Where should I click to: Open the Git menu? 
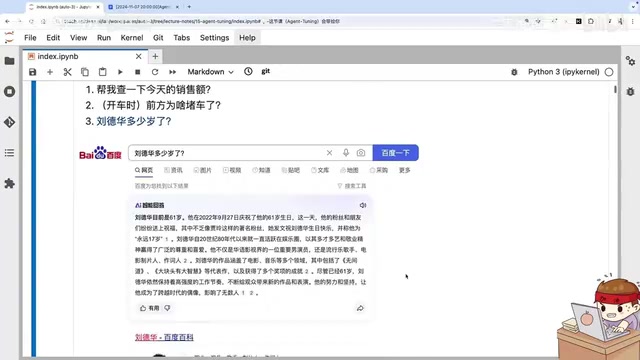(x=158, y=38)
